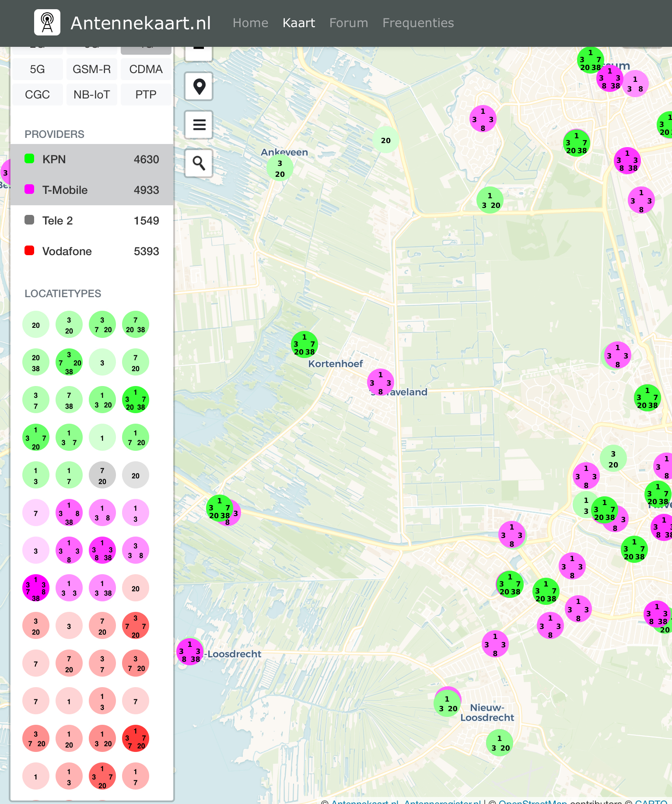This screenshot has width=672, height=804.
Task: Select the CGC technology filter
Action: (38, 95)
